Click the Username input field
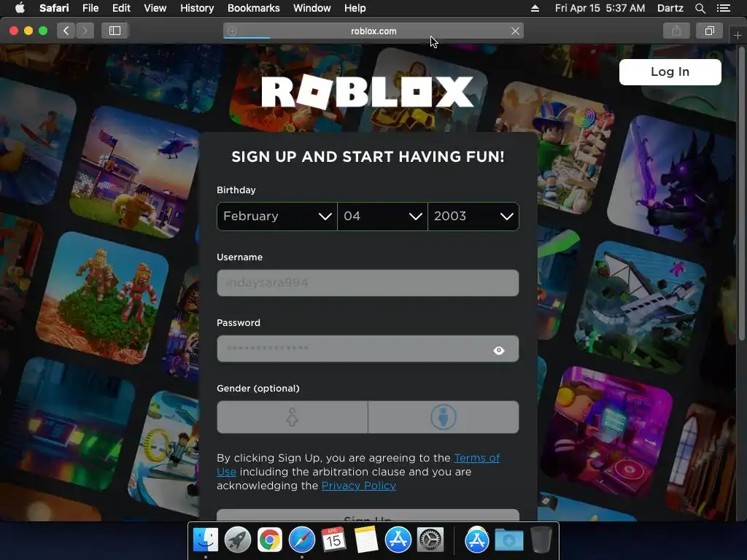Image resolution: width=747 pixels, height=560 pixels. 368,283
